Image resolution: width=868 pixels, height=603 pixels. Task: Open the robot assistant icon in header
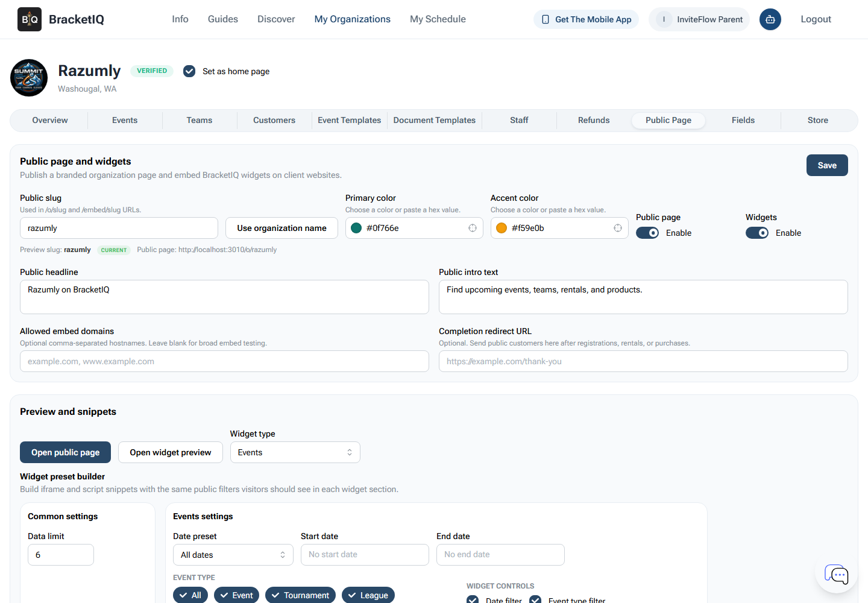pos(770,19)
